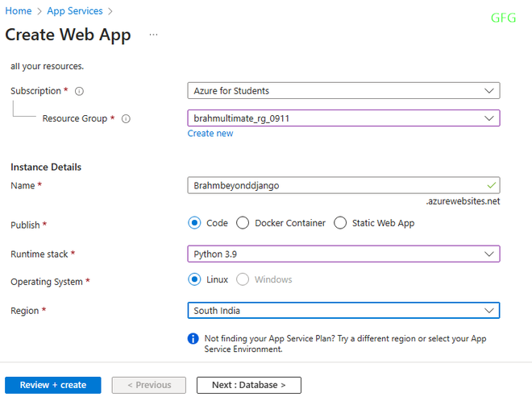The image size is (532, 405).
Task: Click the green checkmark in Name field
Action: point(491,185)
